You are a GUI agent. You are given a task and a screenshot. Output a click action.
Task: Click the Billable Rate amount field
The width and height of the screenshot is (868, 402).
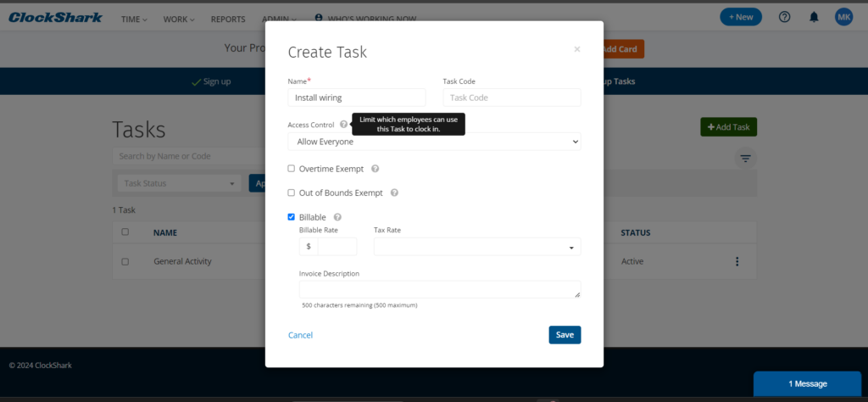337,247
